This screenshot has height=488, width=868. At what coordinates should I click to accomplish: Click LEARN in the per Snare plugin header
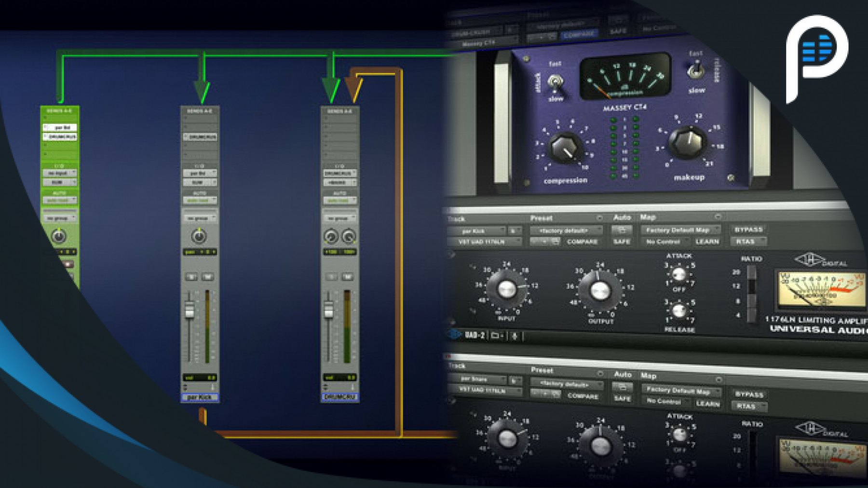coord(707,403)
